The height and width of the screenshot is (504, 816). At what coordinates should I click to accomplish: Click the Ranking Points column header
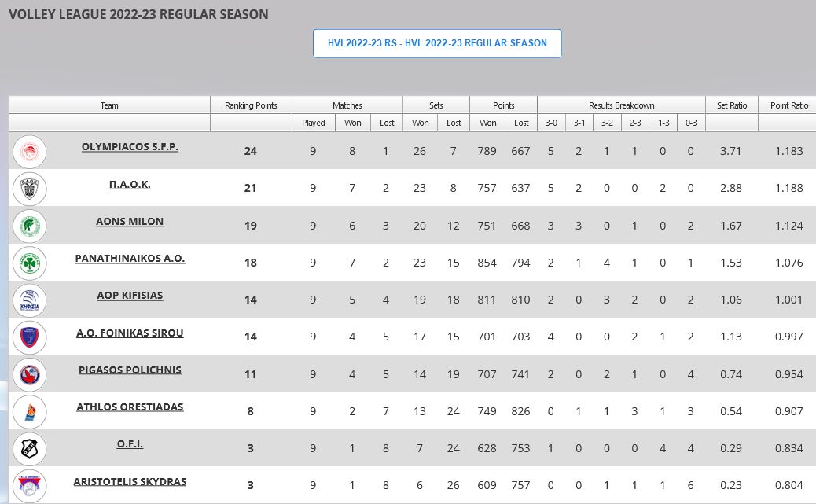click(251, 105)
